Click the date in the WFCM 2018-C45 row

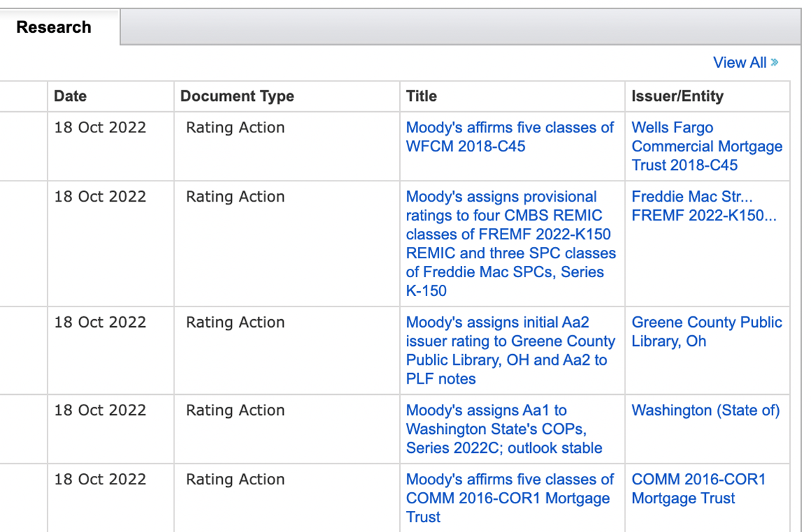coord(100,127)
